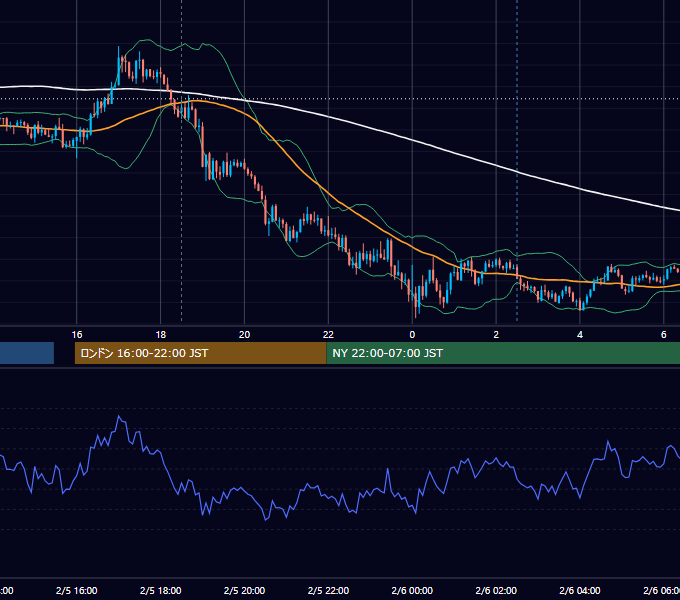
Task: Select the NY 22:00-07:00 JST session bar
Action: click(x=503, y=353)
